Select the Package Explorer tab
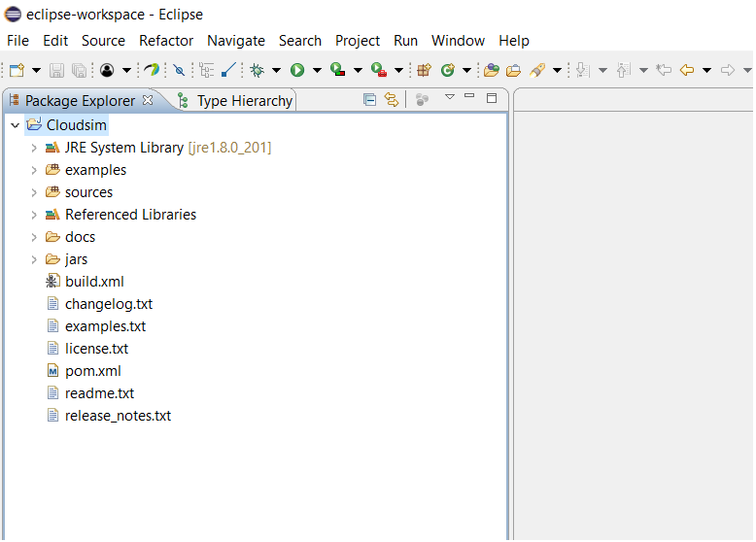Image resolution: width=756 pixels, height=542 pixels. pyautogui.click(x=80, y=101)
